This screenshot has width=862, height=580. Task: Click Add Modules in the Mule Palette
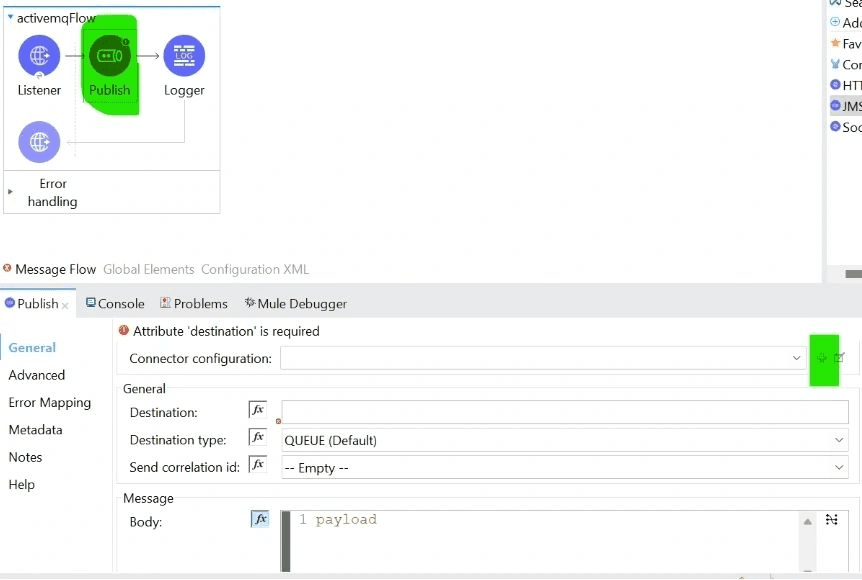tap(845, 22)
